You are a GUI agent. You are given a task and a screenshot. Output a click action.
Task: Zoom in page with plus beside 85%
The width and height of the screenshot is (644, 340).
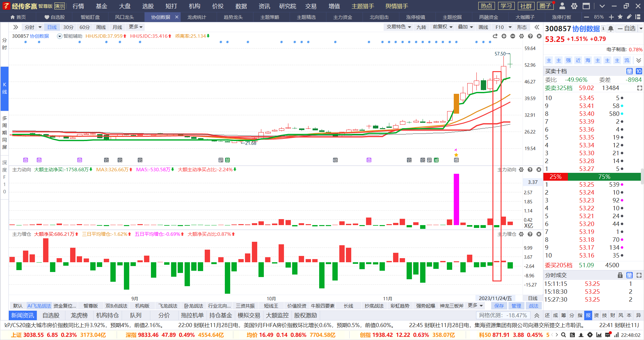[611, 17]
